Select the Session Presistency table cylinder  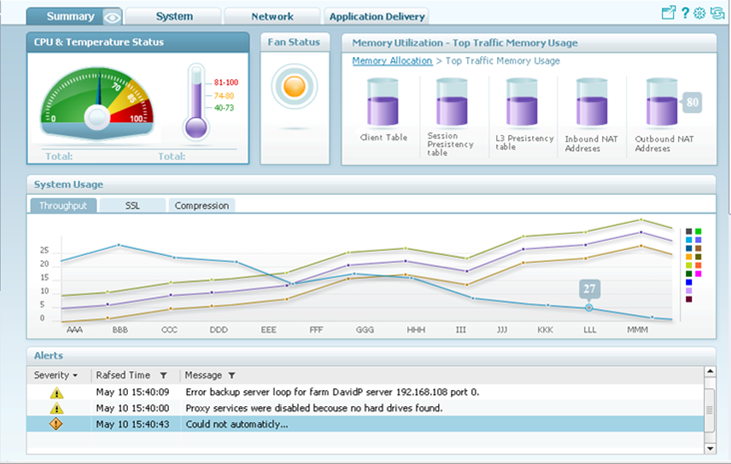point(452,102)
